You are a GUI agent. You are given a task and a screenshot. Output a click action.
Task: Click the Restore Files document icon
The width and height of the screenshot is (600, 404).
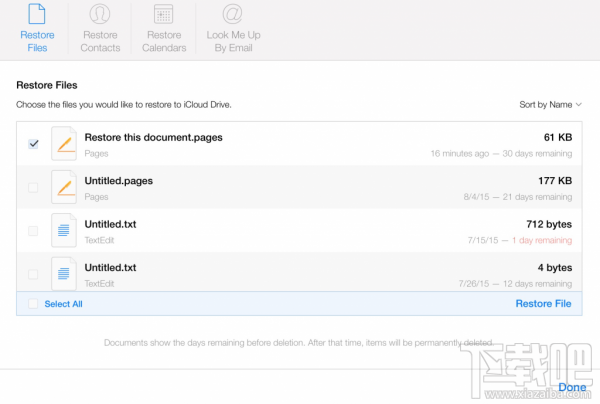(37, 14)
